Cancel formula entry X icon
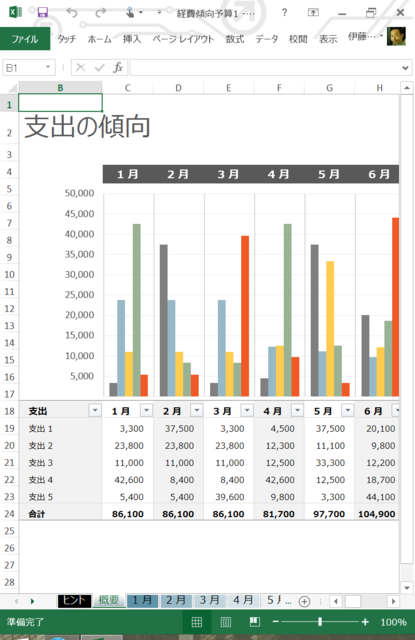The image size is (415, 640). (80, 67)
